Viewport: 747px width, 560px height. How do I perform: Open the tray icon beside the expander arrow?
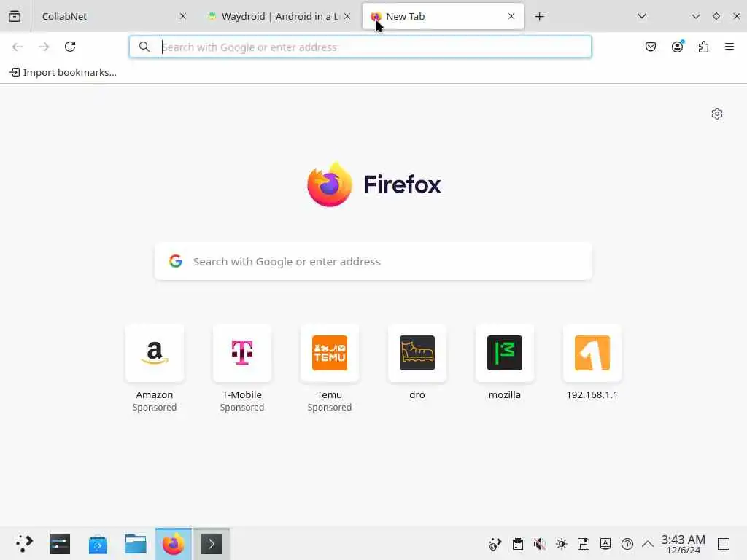coord(627,544)
